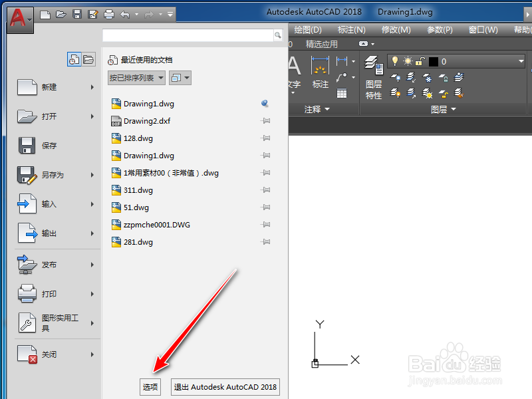Click the 保存 menu item
Screen dimensions: 532x399
pyautogui.click(x=56, y=146)
